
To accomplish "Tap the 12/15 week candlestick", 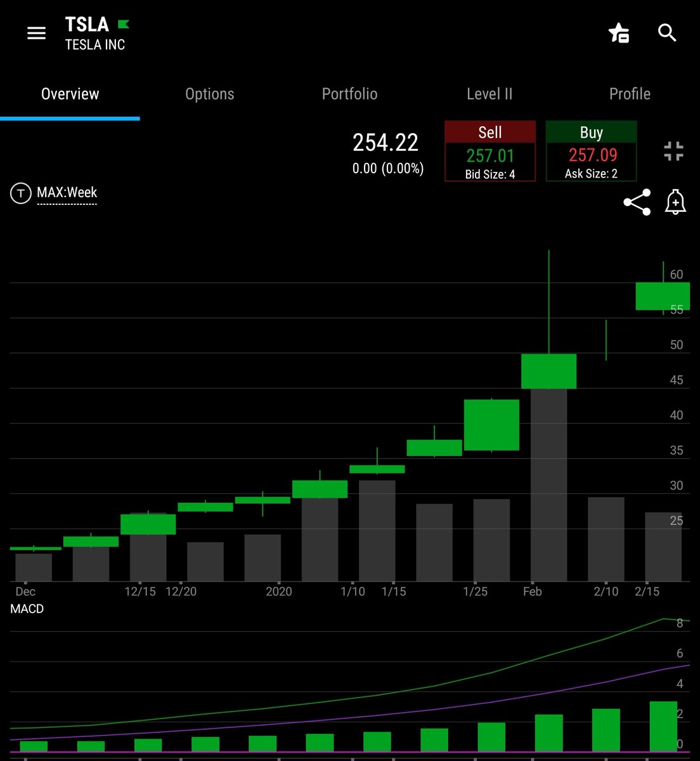I will click(148, 524).
